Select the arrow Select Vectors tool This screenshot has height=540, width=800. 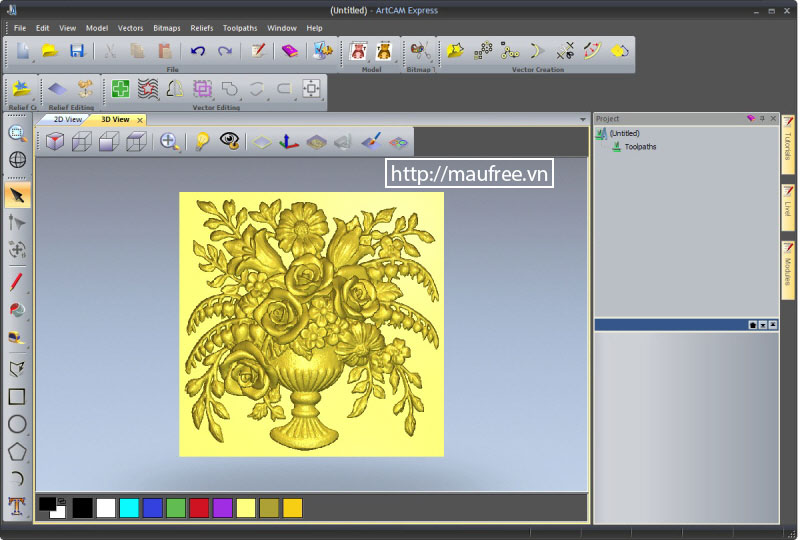17,194
